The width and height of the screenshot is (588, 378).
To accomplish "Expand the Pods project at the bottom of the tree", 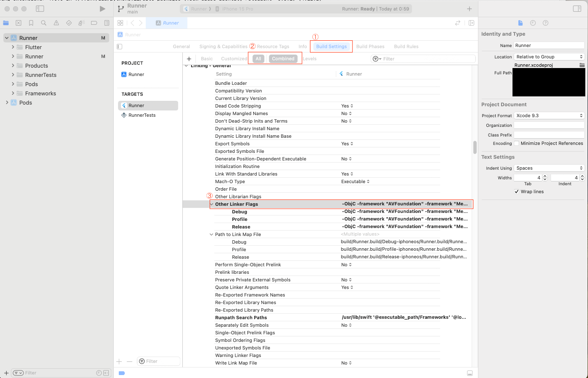I will pyautogui.click(x=7, y=103).
